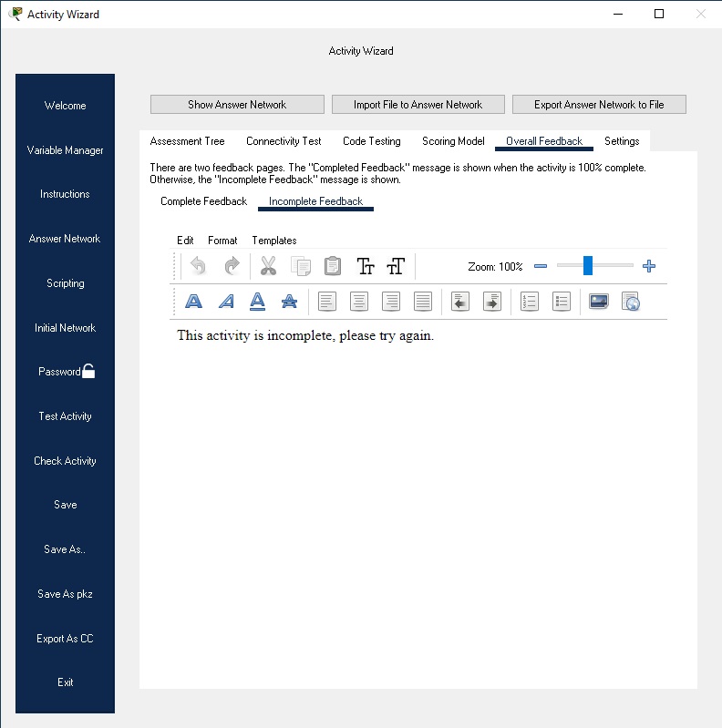Screen dimensions: 722x728
Task: Click Import File to Answer Network
Action: click(418, 105)
